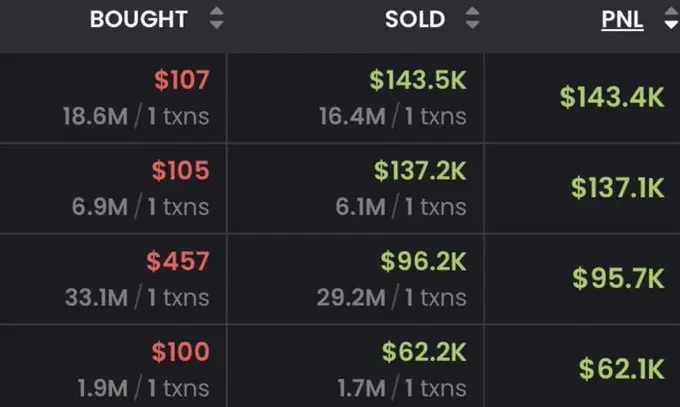Click the $100 bought amount
Image resolution: width=680 pixels, height=407 pixels.
181,352
